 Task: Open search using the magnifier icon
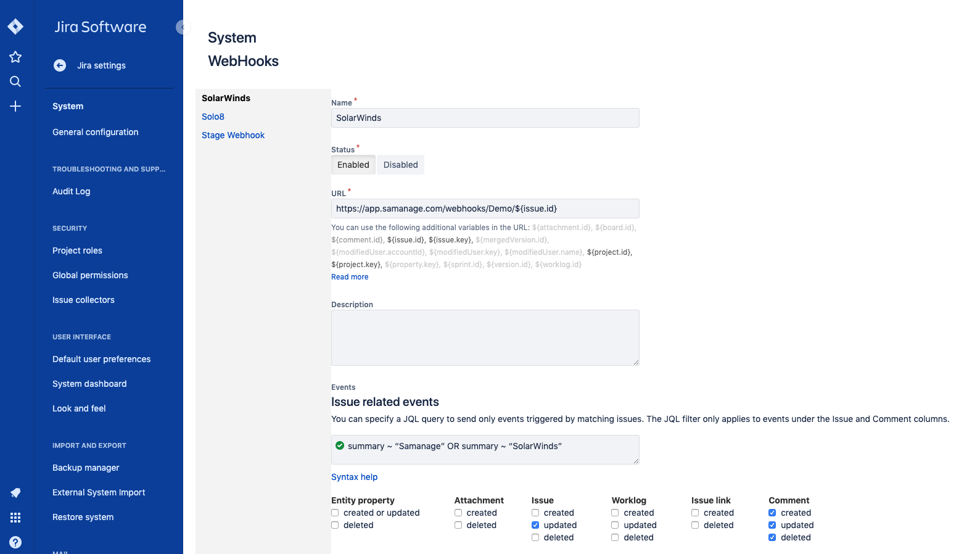pyautogui.click(x=15, y=81)
